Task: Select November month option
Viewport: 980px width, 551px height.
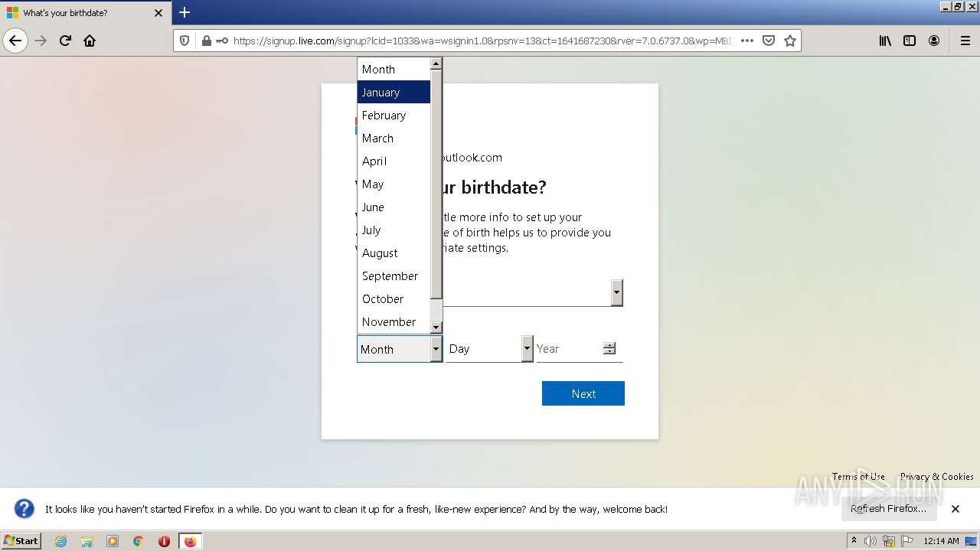Action: tap(394, 321)
